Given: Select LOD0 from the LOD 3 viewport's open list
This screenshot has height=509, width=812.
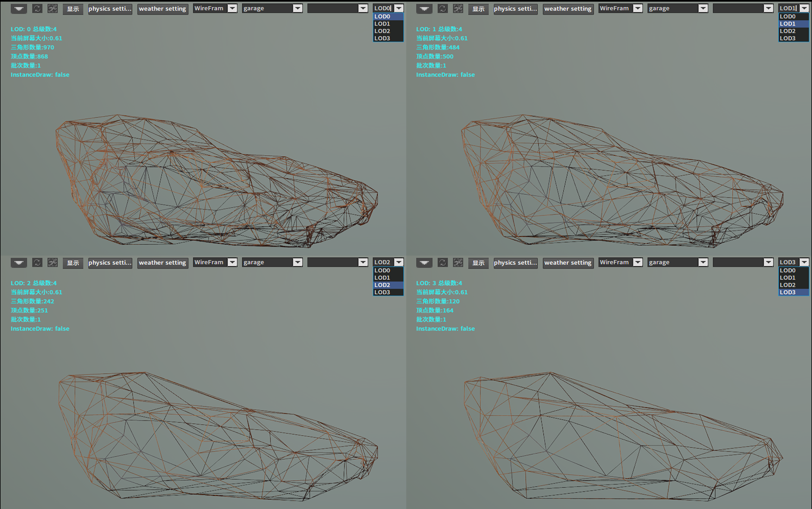Looking at the screenshot, I should [788, 270].
